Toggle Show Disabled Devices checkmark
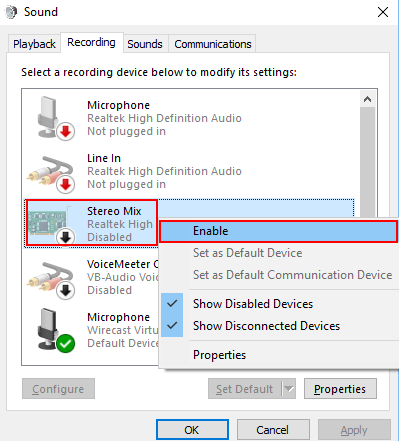Image resolution: width=399 pixels, height=441 pixels. tap(172, 304)
